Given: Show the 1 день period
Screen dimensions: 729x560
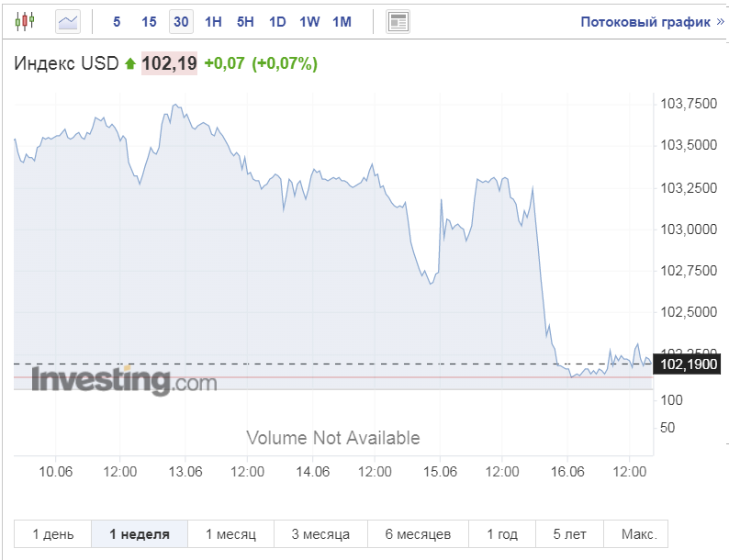Looking at the screenshot, I should pyautogui.click(x=52, y=534).
